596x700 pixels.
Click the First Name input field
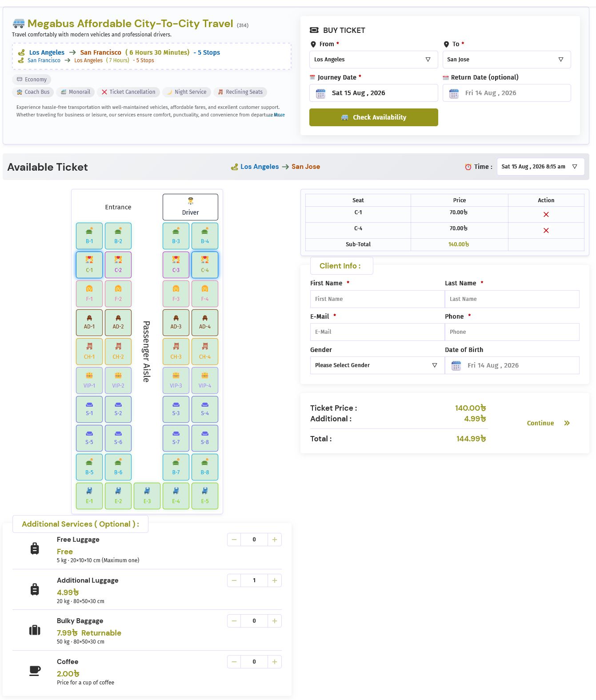pyautogui.click(x=377, y=299)
